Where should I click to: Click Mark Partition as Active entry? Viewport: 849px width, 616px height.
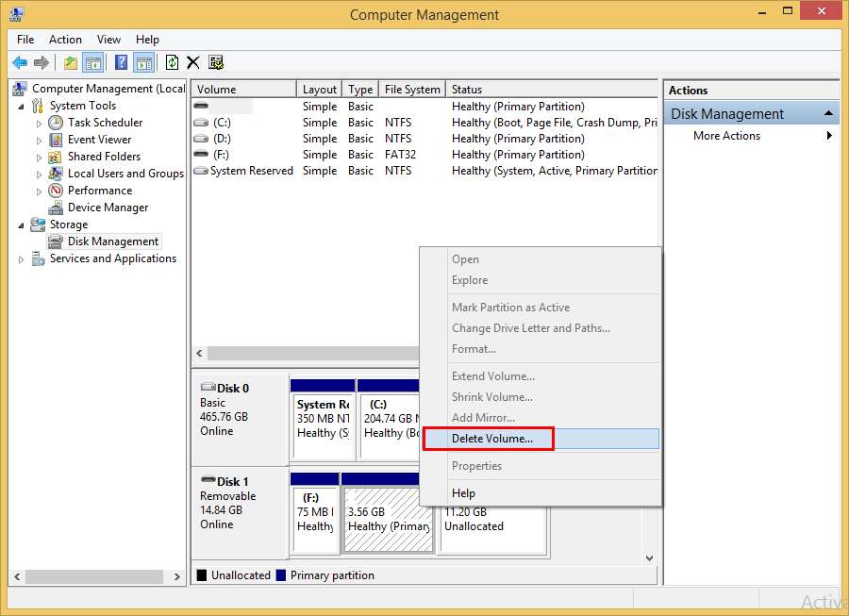point(541,308)
